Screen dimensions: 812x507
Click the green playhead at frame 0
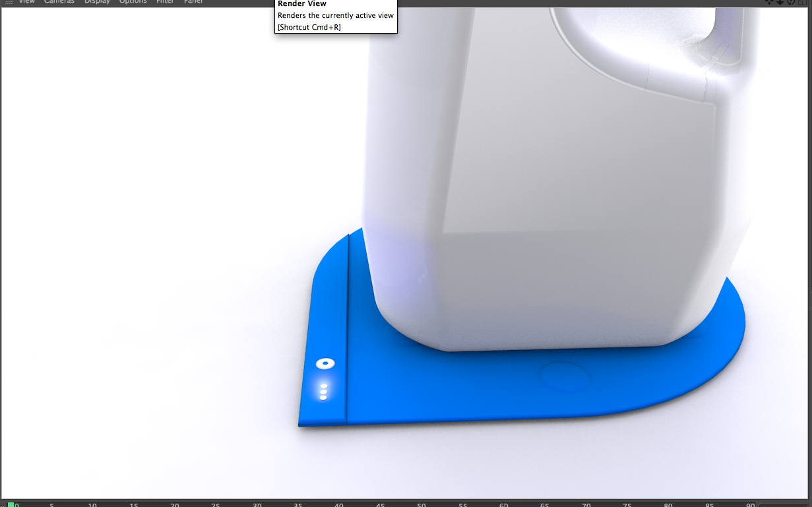(11, 504)
